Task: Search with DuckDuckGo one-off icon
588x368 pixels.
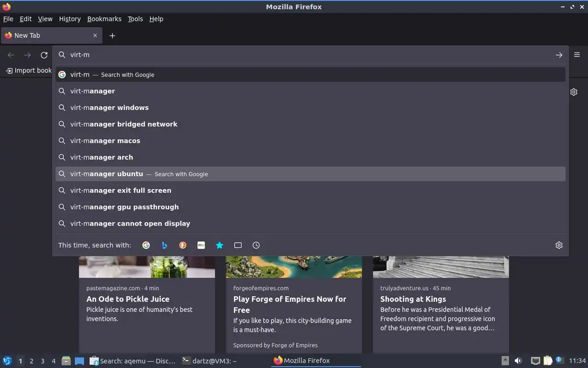Action: coord(183,245)
